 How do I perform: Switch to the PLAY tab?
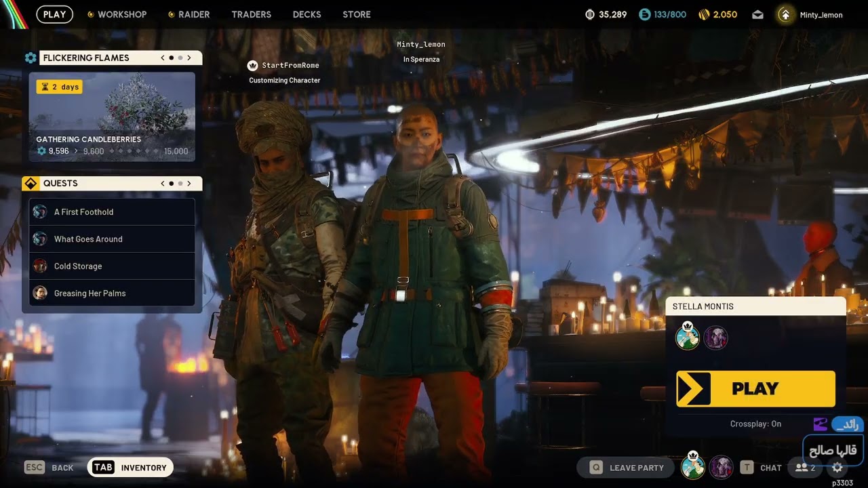55,14
